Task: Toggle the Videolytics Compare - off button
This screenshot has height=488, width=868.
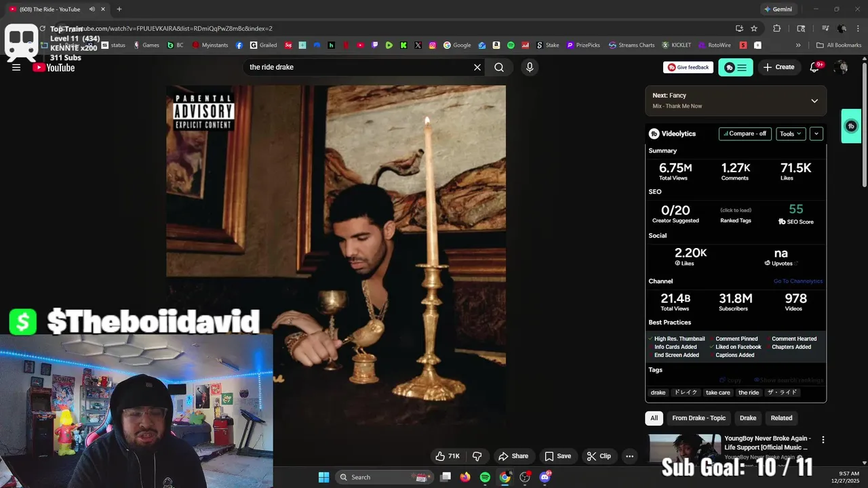Action: [745, 134]
